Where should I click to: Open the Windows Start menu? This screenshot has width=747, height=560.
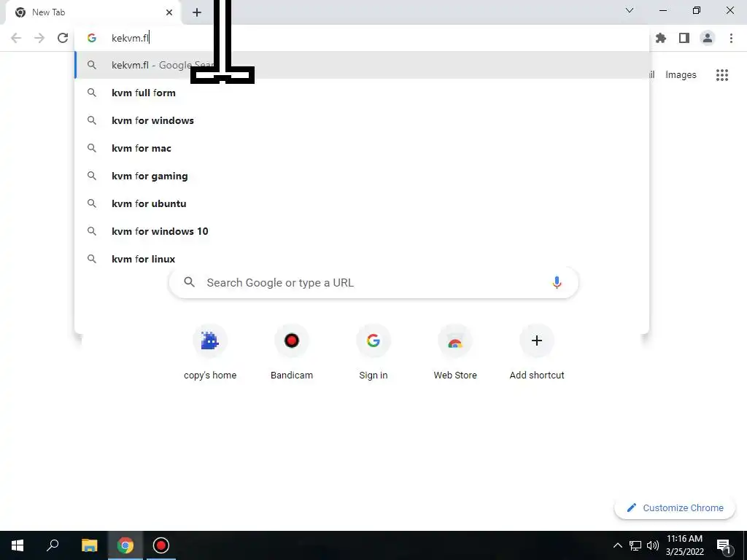pyautogui.click(x=18, y=545)
